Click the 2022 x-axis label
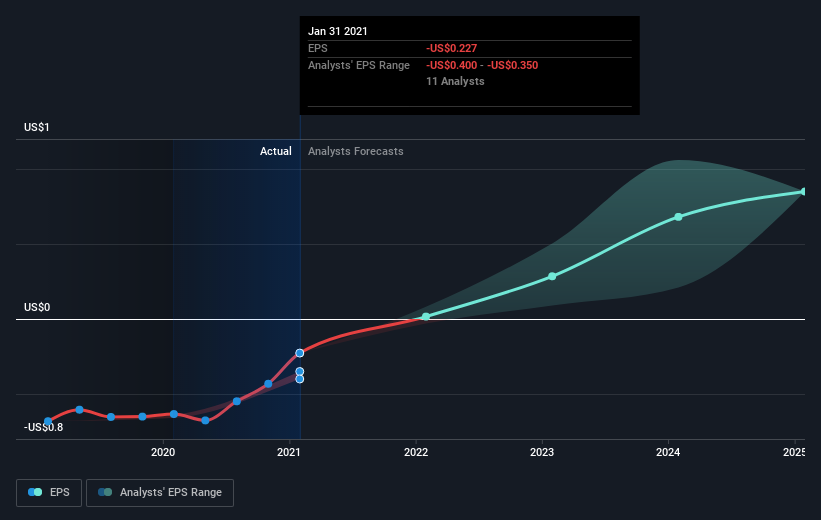 (416, 452)
